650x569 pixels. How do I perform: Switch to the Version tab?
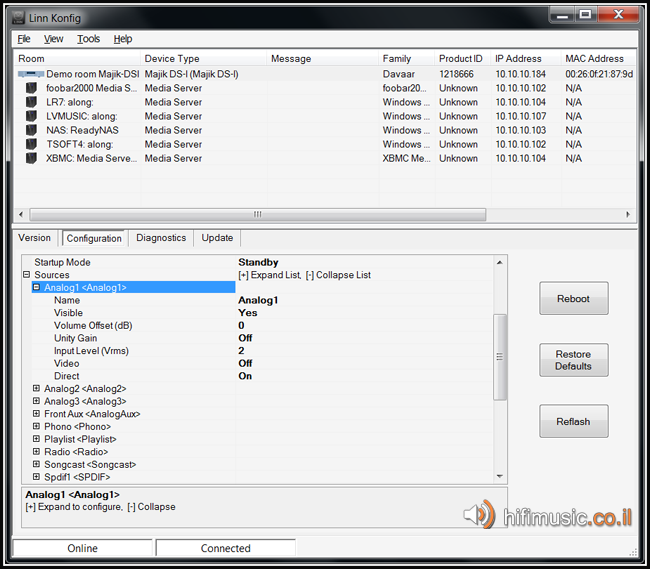[x=34, y=238]
